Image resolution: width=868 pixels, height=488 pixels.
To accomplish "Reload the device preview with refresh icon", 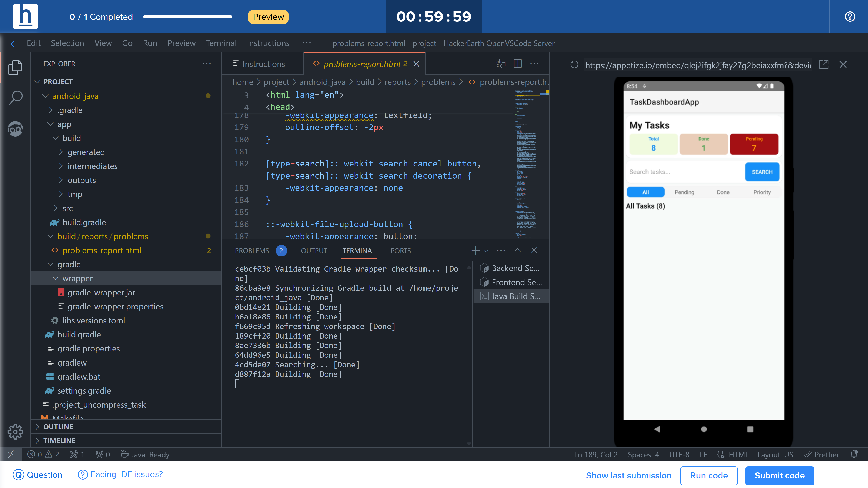I will [x=574, y=65].
